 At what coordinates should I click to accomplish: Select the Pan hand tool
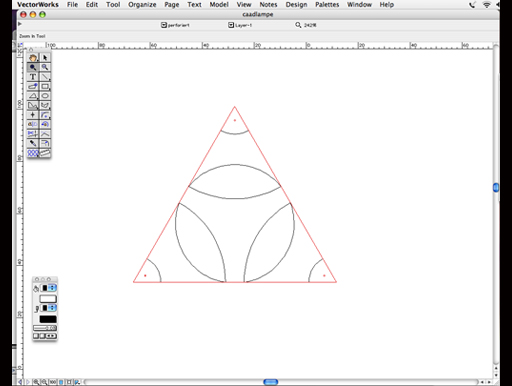[x=33, y=57]
